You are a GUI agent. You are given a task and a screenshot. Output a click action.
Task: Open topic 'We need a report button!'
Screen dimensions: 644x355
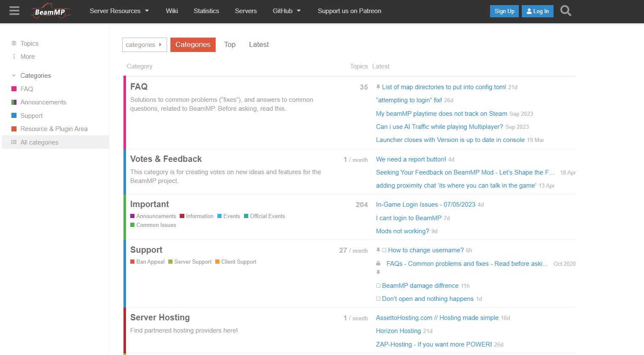tap(411, 159)
